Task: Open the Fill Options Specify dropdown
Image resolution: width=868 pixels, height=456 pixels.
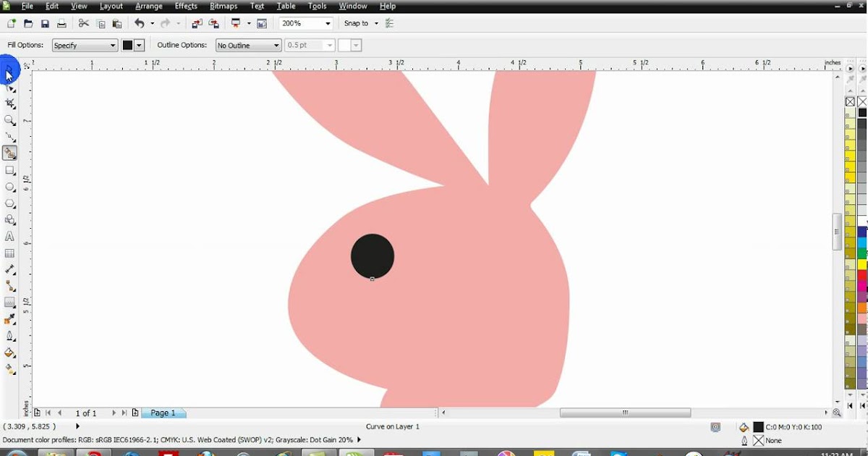Action: 85,46
